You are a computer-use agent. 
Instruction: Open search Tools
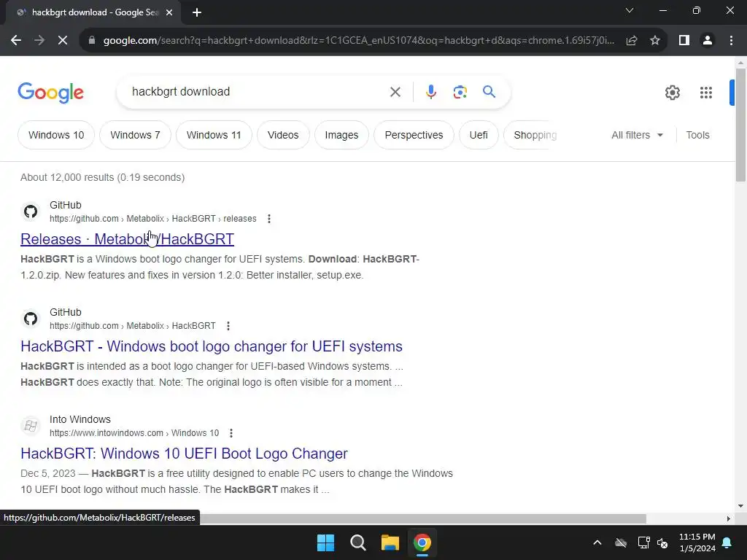pyautogui.click(x=697, y=135)
